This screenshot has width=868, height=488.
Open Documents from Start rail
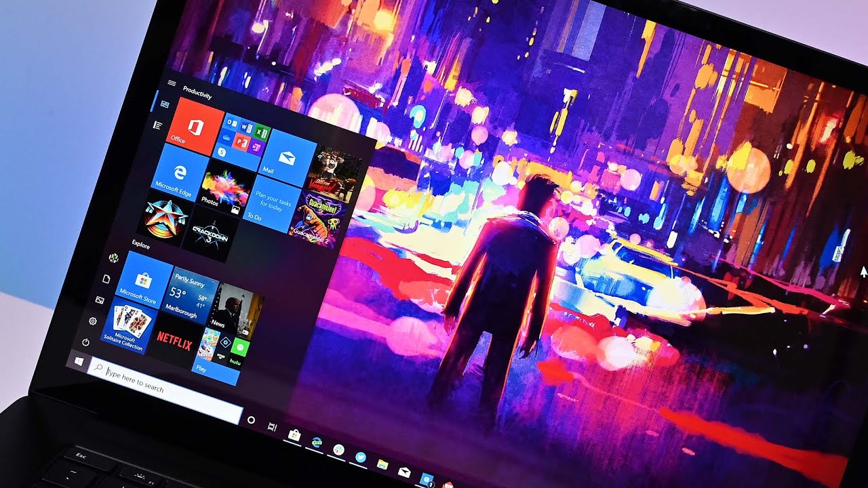tap(106, 279)
